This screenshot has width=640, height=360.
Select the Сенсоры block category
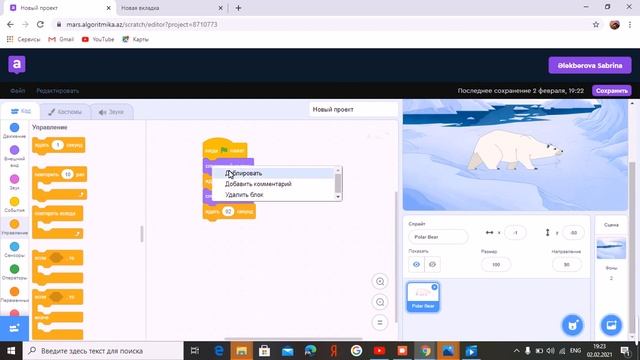[x=14, y=249]
